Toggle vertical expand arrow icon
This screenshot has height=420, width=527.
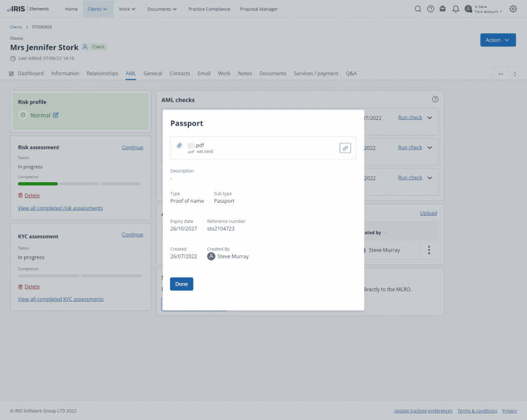pos(515,74)
